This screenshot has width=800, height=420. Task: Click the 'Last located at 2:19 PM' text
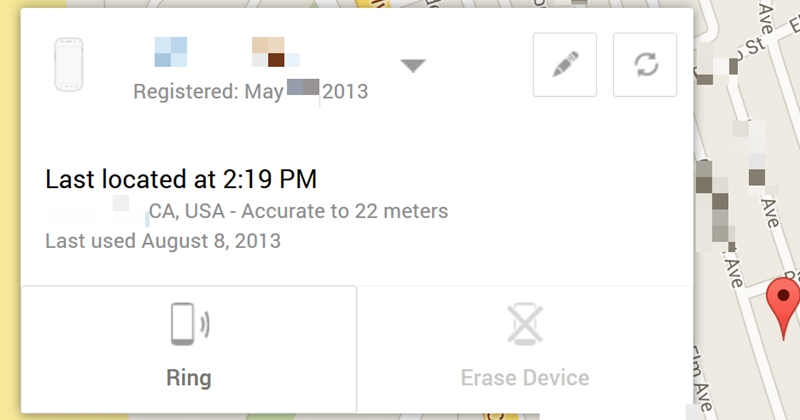click(181, 180)
